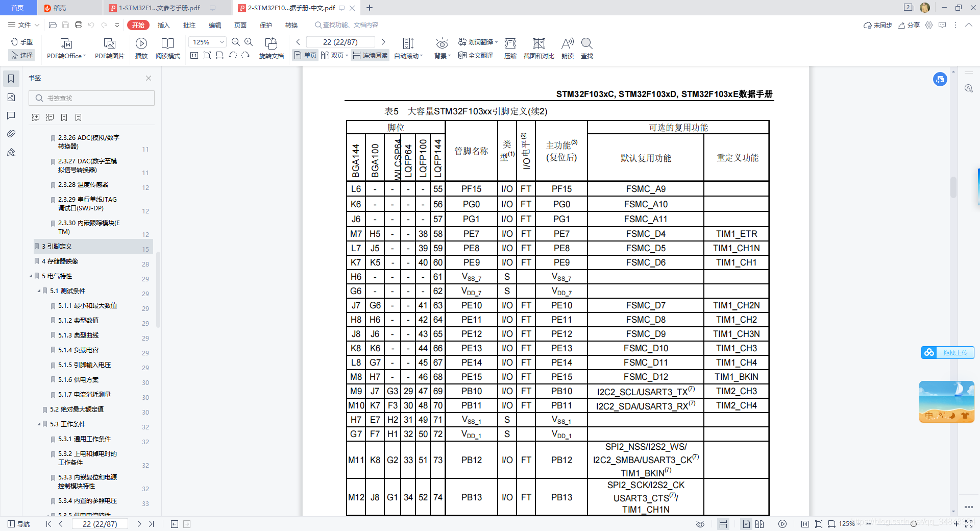
Task: Expand all bookmarks icon
Action: click(36, 117)
